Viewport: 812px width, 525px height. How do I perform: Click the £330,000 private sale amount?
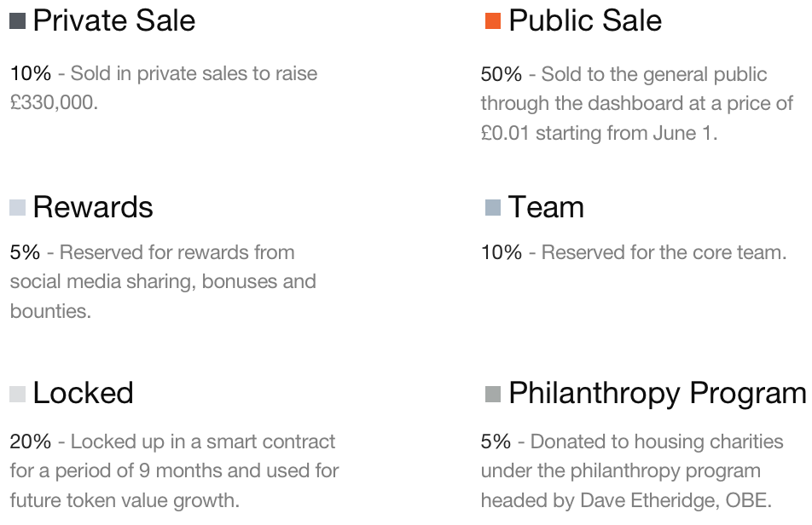coord(54,102)
